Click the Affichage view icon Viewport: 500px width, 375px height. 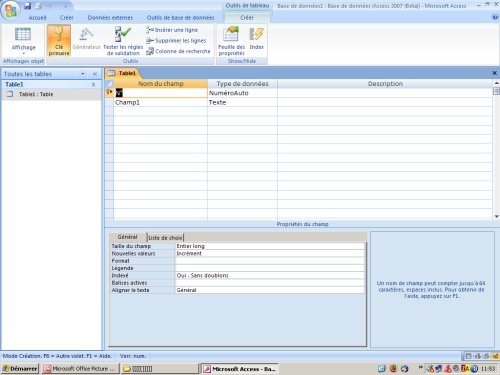click(x=23, y=34)
